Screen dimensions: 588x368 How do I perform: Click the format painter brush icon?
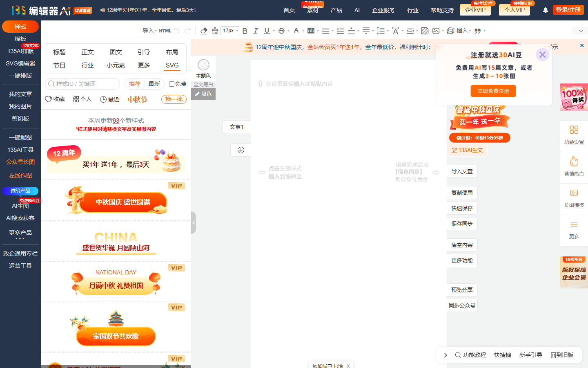pos(215,31)
